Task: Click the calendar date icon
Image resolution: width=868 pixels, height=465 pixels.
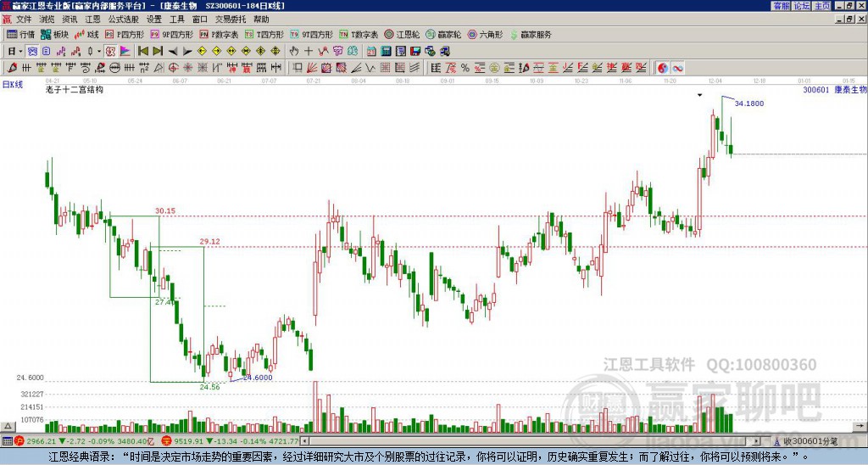Action: (371, 51)
